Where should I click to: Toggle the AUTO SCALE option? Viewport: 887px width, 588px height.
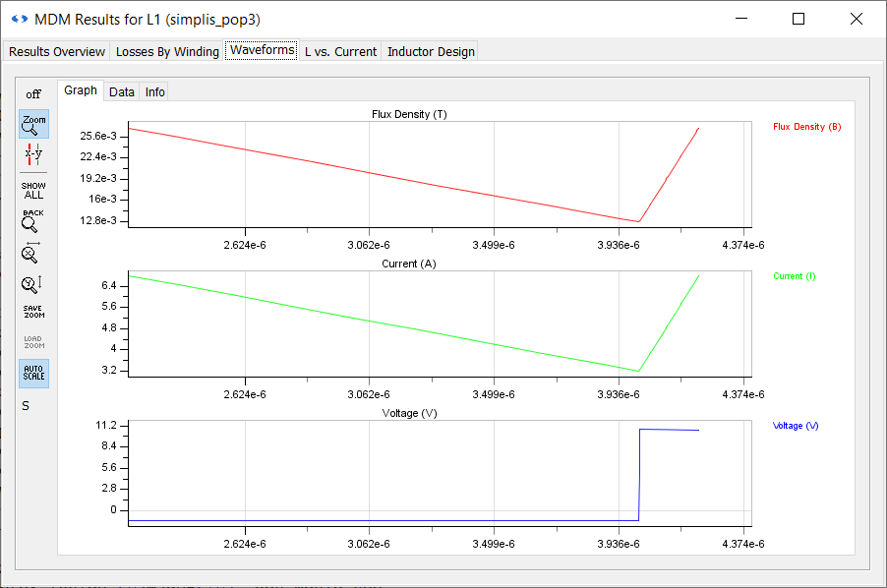33,374
